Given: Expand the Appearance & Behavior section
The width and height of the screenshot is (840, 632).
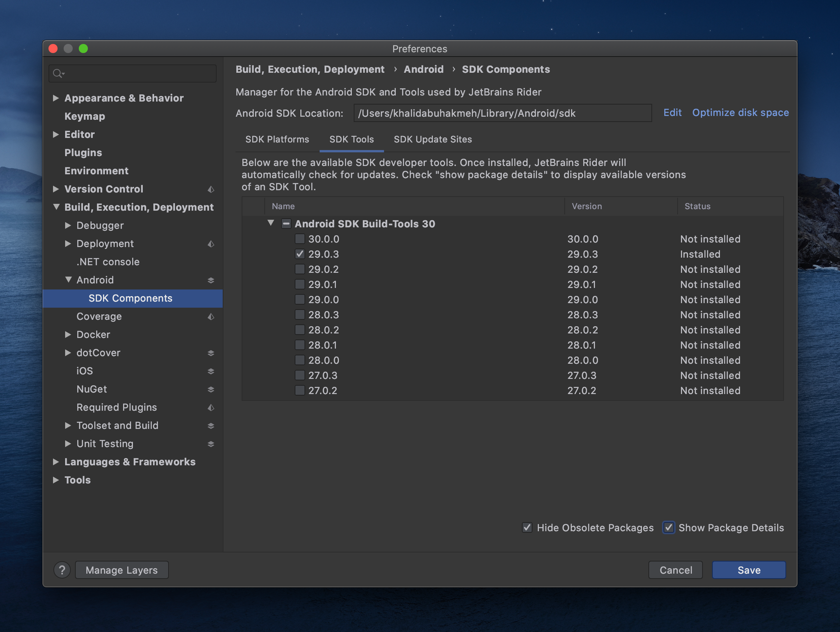Looking at the screenshot, I should [56, 98].
